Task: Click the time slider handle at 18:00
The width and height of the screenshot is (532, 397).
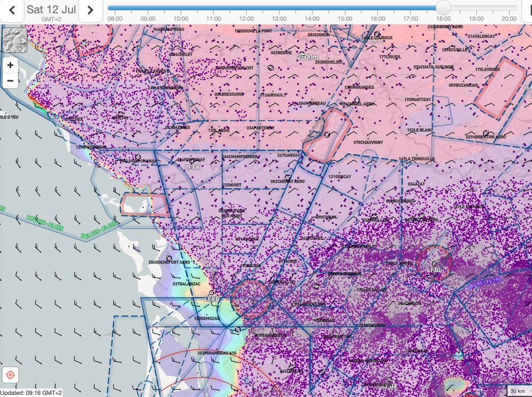Action: pyautogui.click(x=443, y=8)
